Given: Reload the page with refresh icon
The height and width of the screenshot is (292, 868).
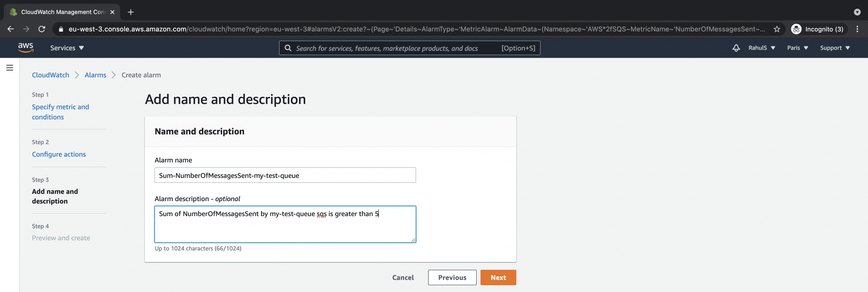Looking at the screenshot, I should (x=42, y=29).
